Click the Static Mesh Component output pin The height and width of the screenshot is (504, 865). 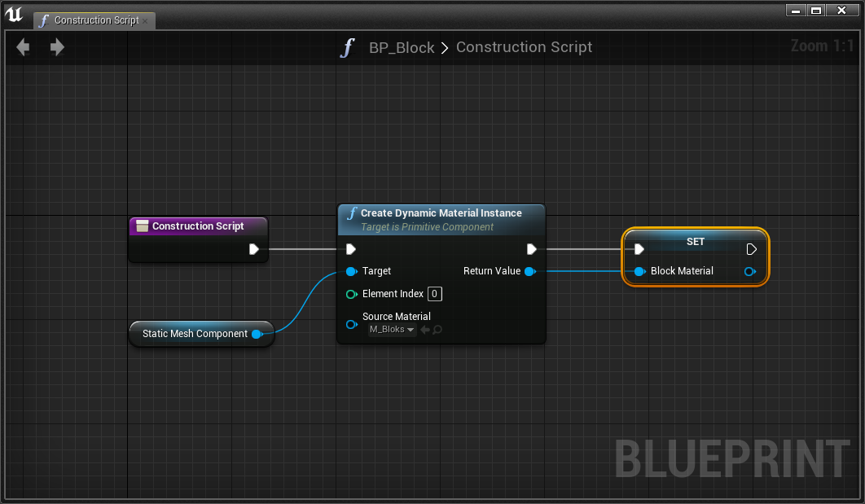click(x=257, y=334)
